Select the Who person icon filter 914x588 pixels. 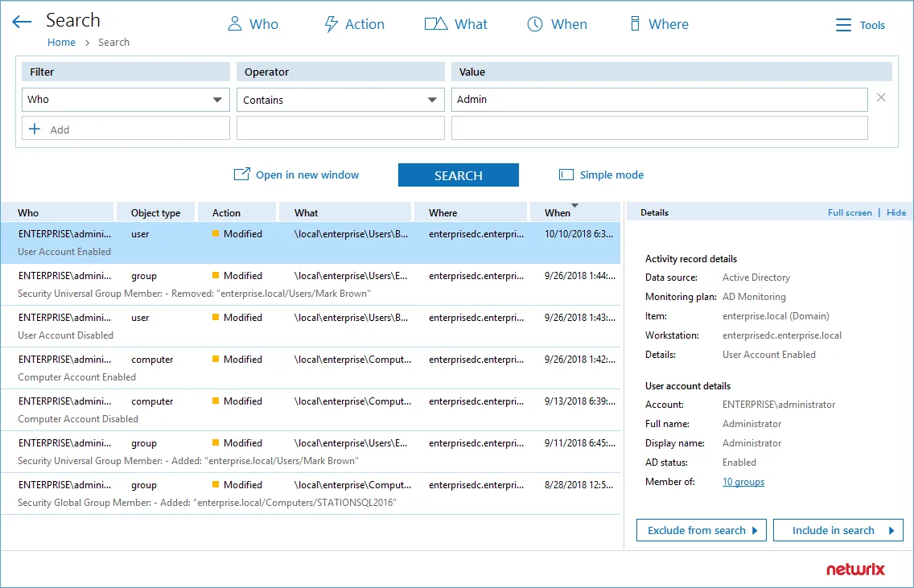pos(234,24)
